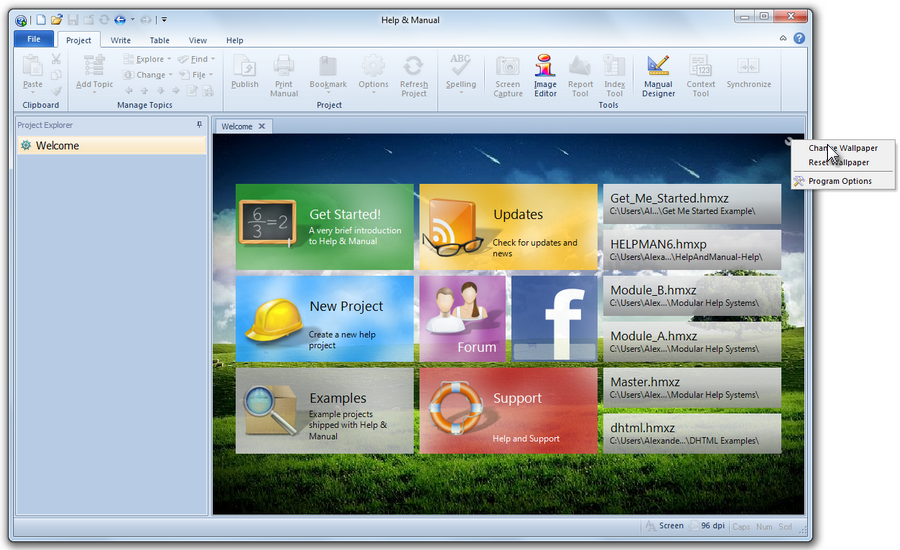Click the blue Help question mark icon
The height and width of the screenshot is (550, 900).
799,38
